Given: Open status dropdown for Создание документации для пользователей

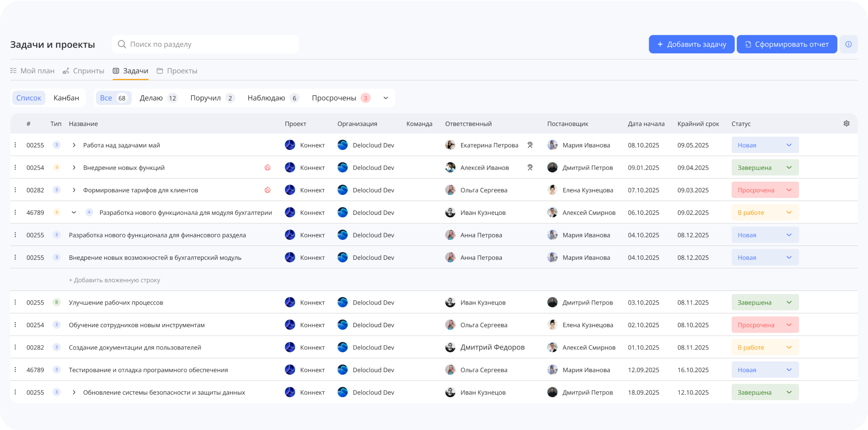Looking at the screenshot, I should (x=765, y=347).
